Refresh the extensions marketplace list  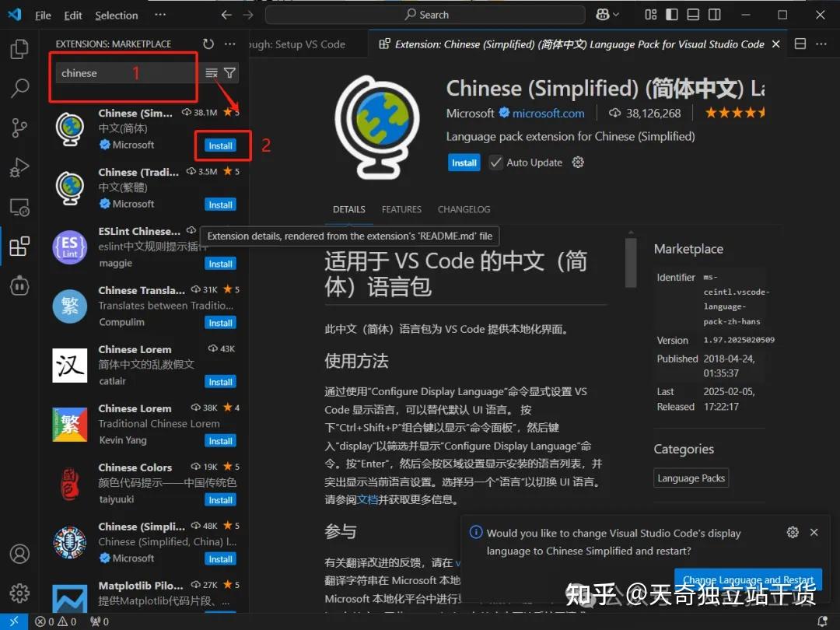(x=207, y=44)
